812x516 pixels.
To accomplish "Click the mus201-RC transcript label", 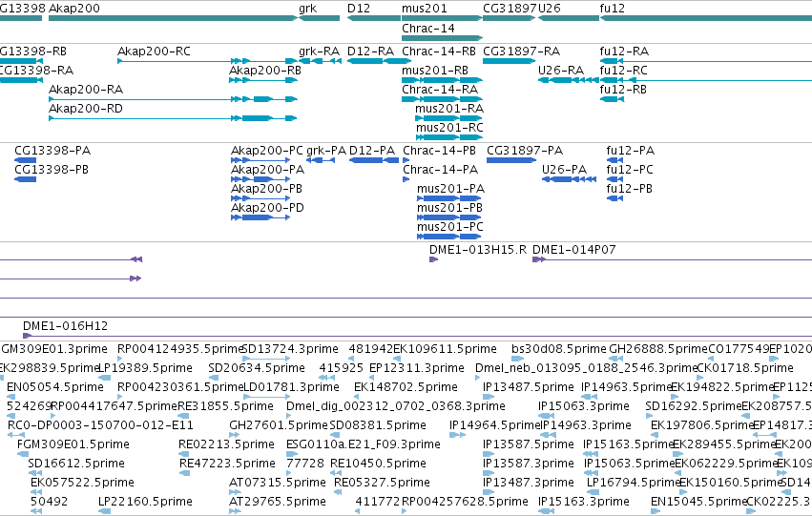I will 449,128.
